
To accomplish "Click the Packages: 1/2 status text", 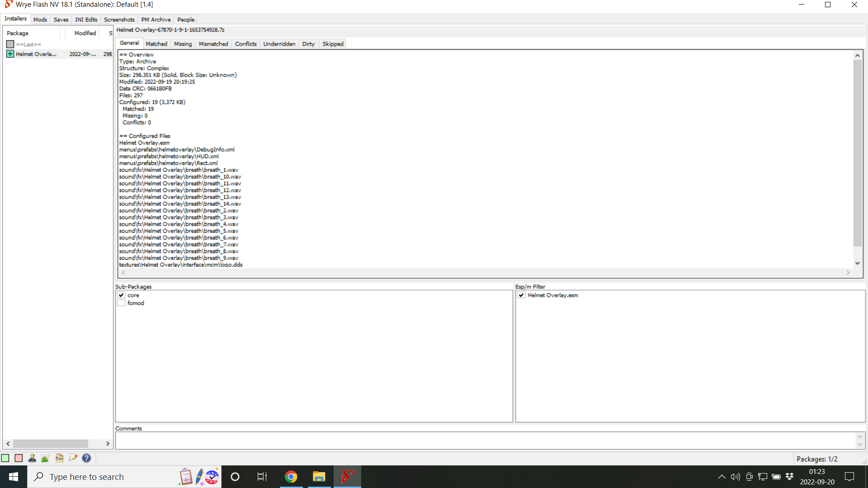I will pyautogui.click(x=817, y=459).
